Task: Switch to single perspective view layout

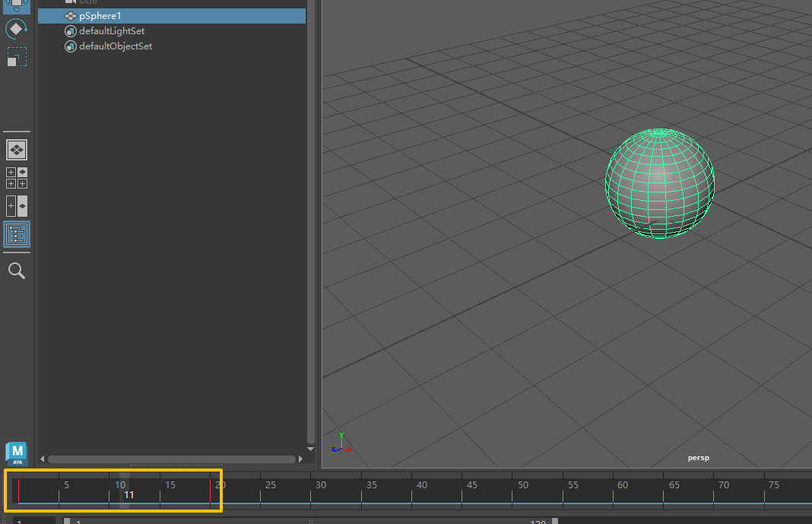Action: (17, 150)
